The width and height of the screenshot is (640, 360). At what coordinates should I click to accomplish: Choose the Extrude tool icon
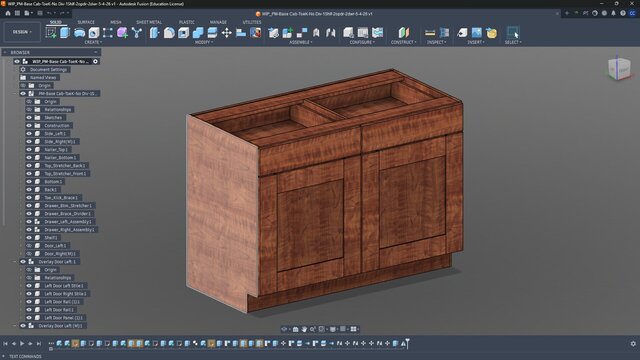(65, 33)
